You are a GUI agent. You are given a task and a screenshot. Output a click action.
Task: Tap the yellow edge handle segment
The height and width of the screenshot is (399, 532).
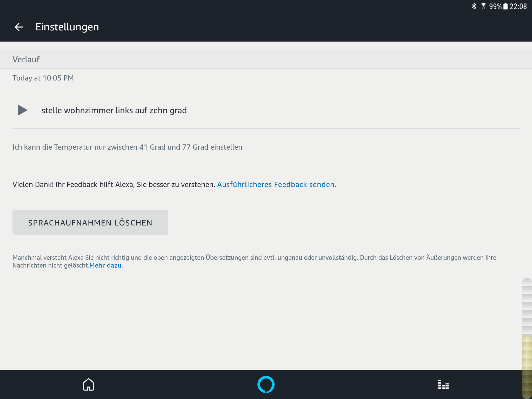click(x=527, y=366)
